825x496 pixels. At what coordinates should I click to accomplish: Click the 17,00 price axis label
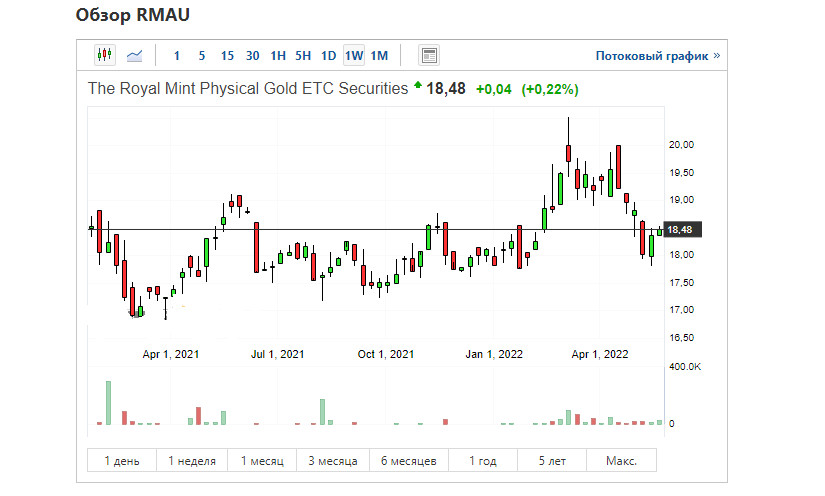[x=681, y=310]
